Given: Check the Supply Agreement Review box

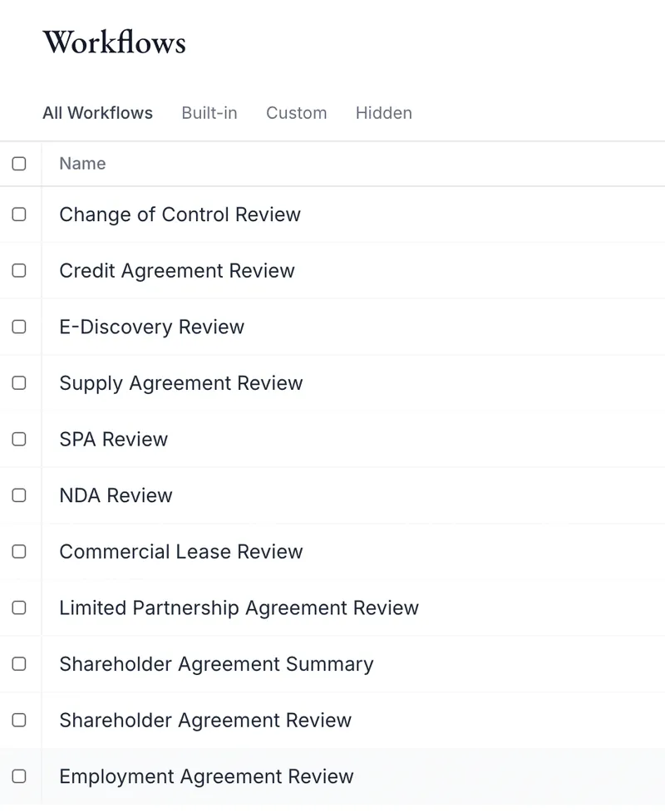Looking at the screenshot, I should pyautogui.click(x=19, y=383).
